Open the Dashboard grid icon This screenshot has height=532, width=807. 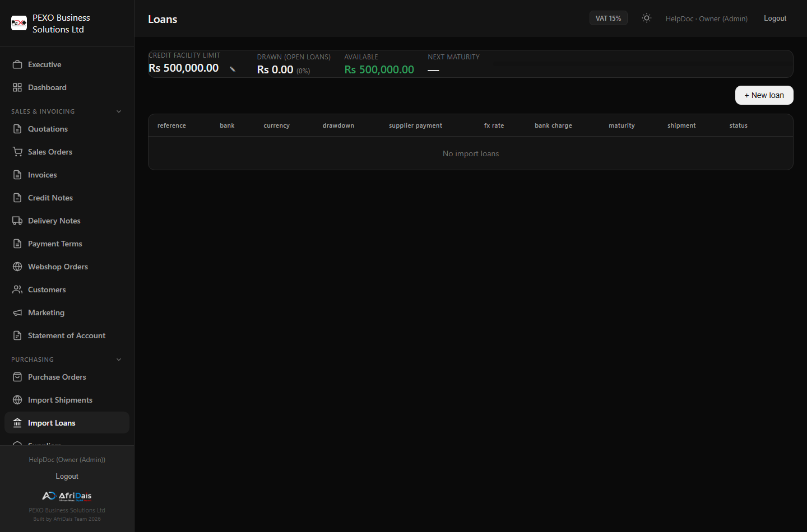(x=17, y=87)
